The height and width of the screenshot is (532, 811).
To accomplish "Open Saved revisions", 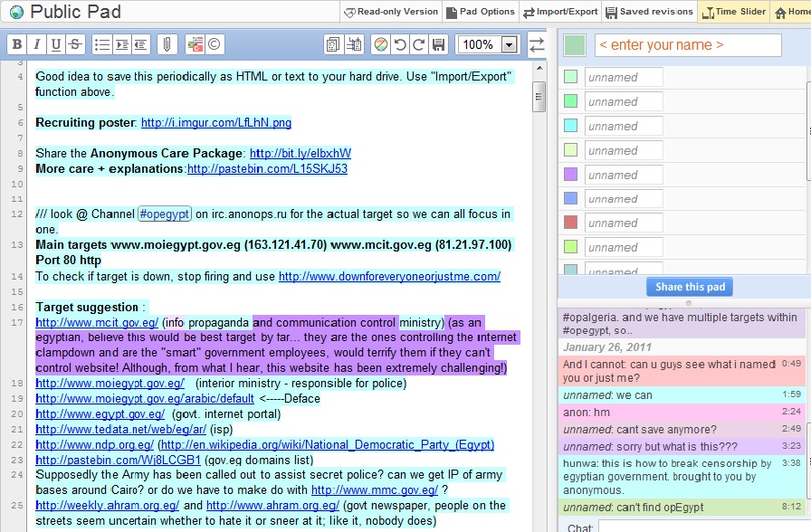I will 650,12.
